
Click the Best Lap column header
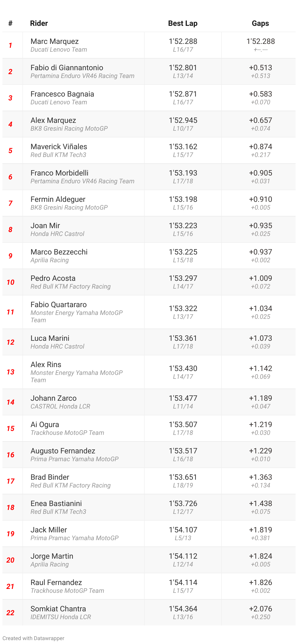tap(183, 23)
